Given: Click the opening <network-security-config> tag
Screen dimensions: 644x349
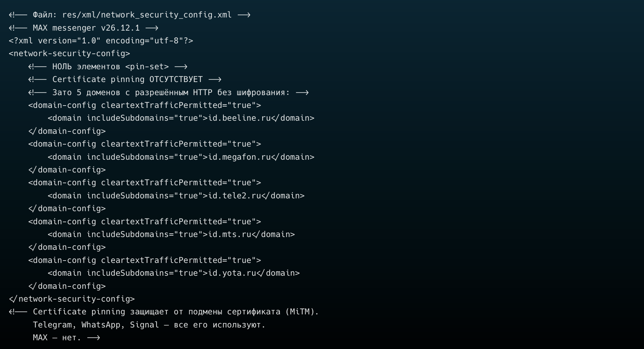Looking at the screenshot, I should click(69, 53).
